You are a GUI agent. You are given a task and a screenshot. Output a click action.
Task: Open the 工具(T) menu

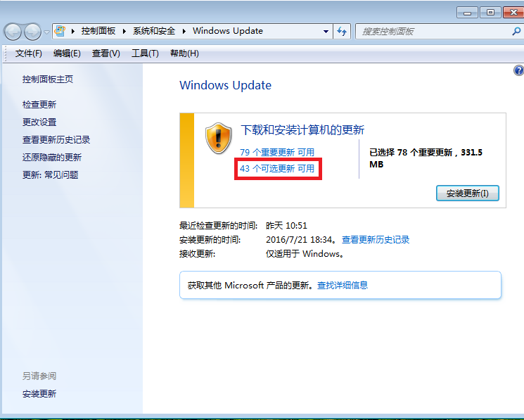pos(145,53)
